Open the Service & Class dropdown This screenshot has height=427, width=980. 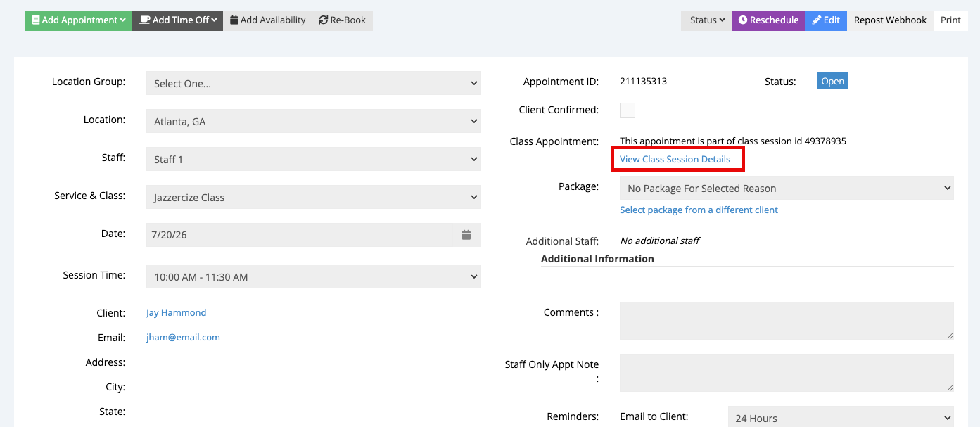click(x=313, y=197)
